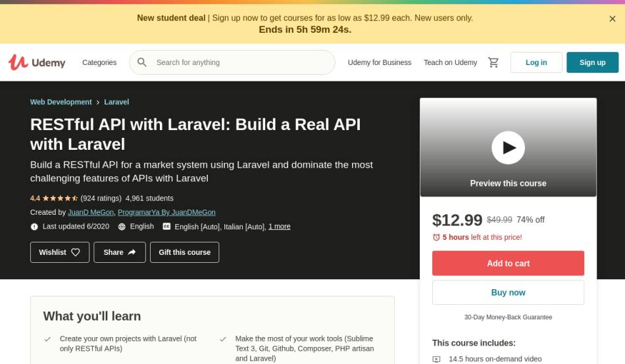
Task: Click the 14.5 hours on-demand video text
Action: coord(495,359)
